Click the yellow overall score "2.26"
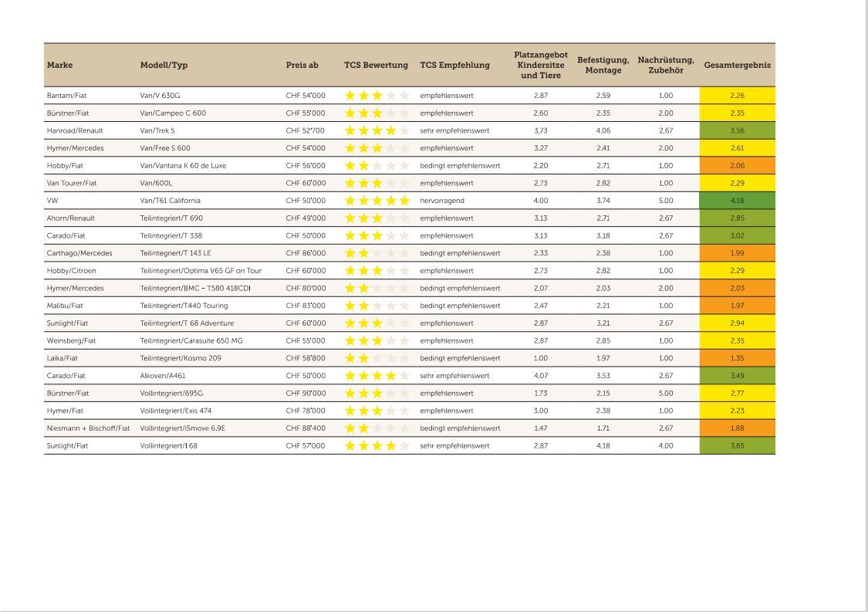Image resolution: width=868 pixels, height=612 pixels. (738, 95)
